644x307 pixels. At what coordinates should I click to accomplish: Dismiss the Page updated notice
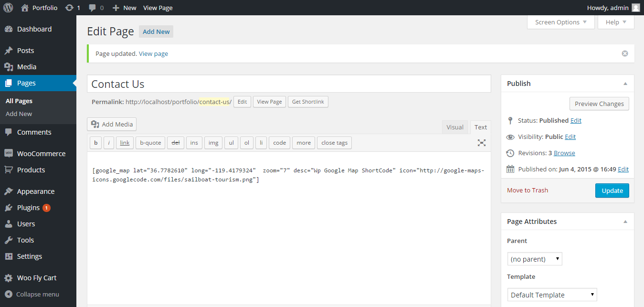[x=624, y=53]
